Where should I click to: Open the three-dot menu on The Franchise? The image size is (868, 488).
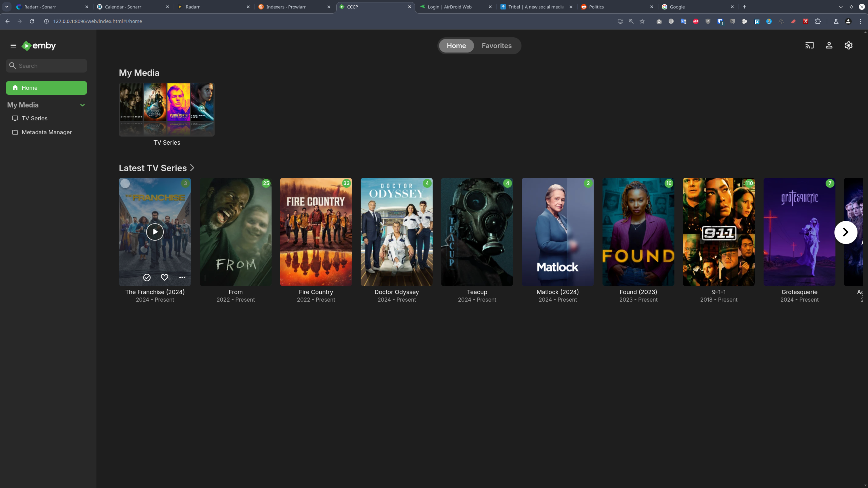coord(182,277)
